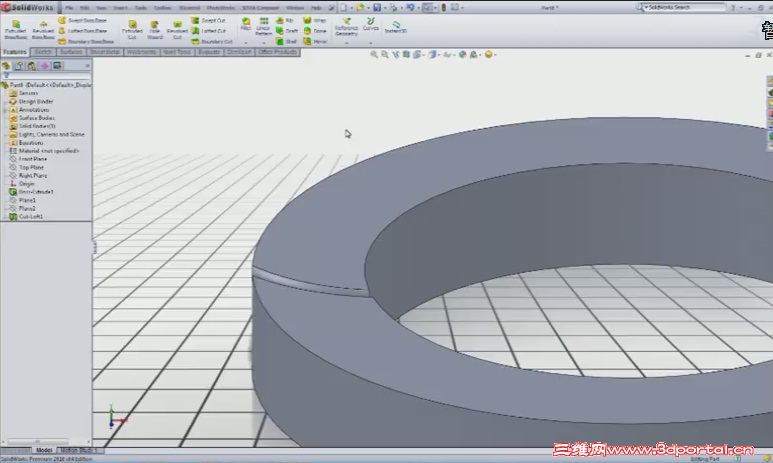
Task: Open the Save dropdown arrow
Action: [384, 8]
